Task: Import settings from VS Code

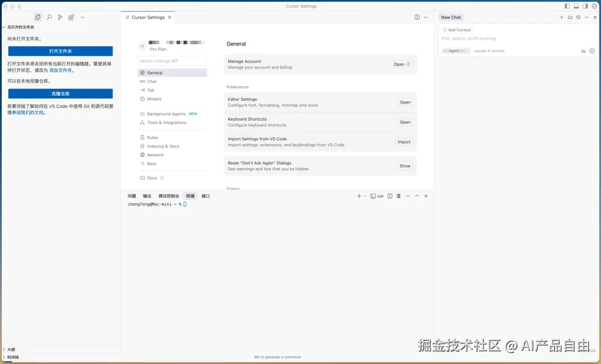Action: [404, 142]
